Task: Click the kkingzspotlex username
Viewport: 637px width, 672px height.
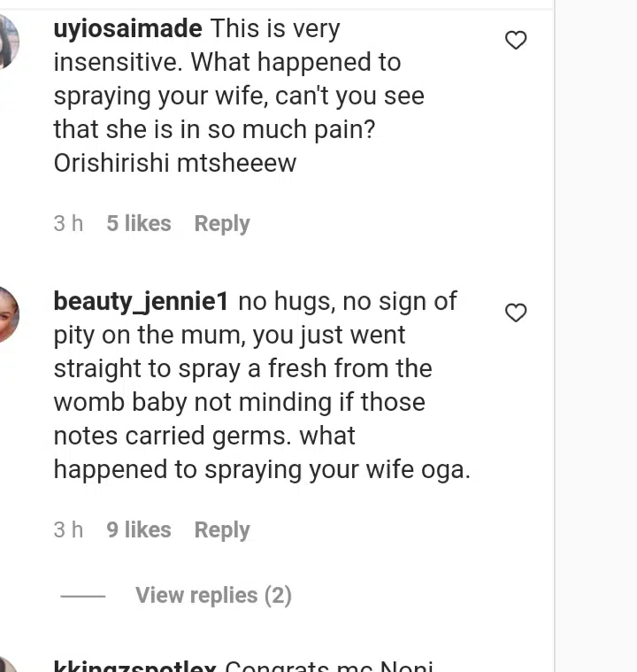Action: [x=134, y=666]
